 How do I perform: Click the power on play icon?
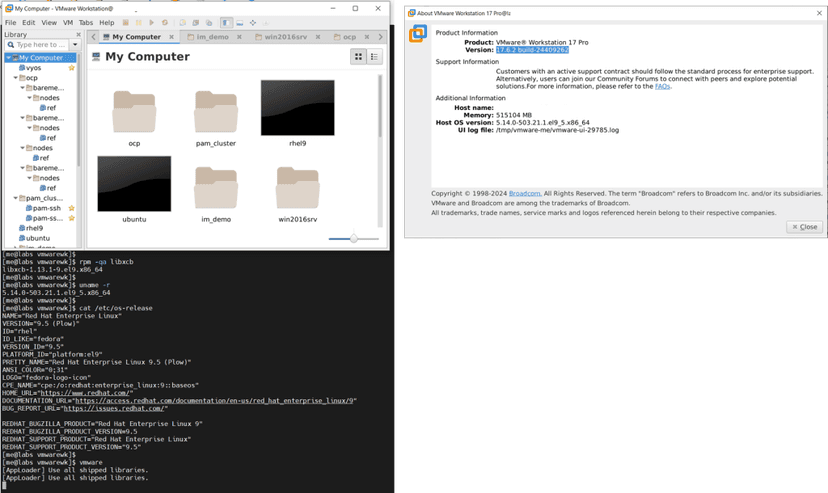151,22
